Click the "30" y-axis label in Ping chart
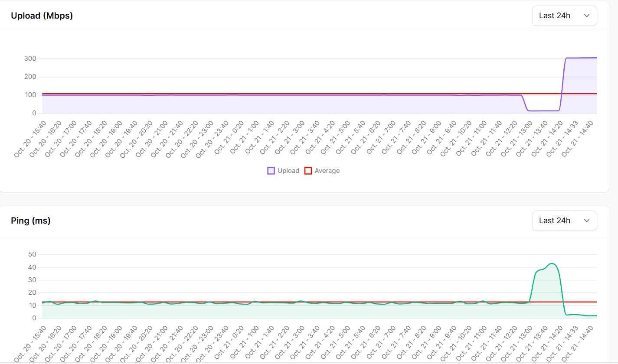 pyautogui.click(x=33, y=280)
